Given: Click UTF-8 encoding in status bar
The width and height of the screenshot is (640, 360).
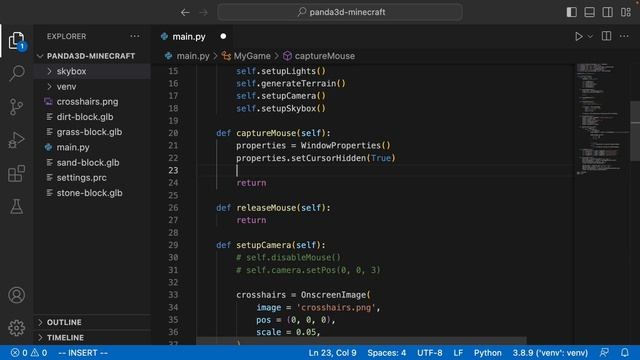Looking at the screenshot, I should pyautogui.click(x=429, y=353).
